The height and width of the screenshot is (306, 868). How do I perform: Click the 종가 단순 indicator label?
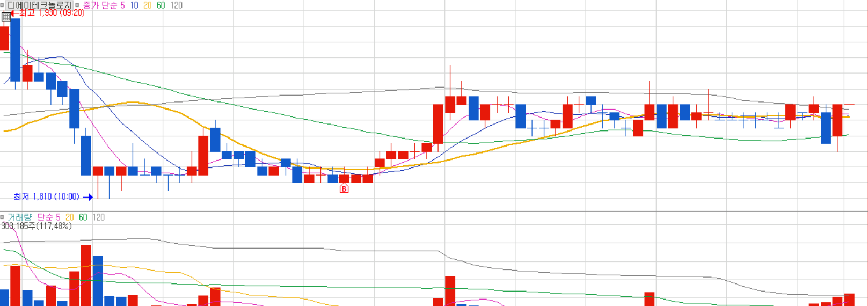click(x=100, y=5)
